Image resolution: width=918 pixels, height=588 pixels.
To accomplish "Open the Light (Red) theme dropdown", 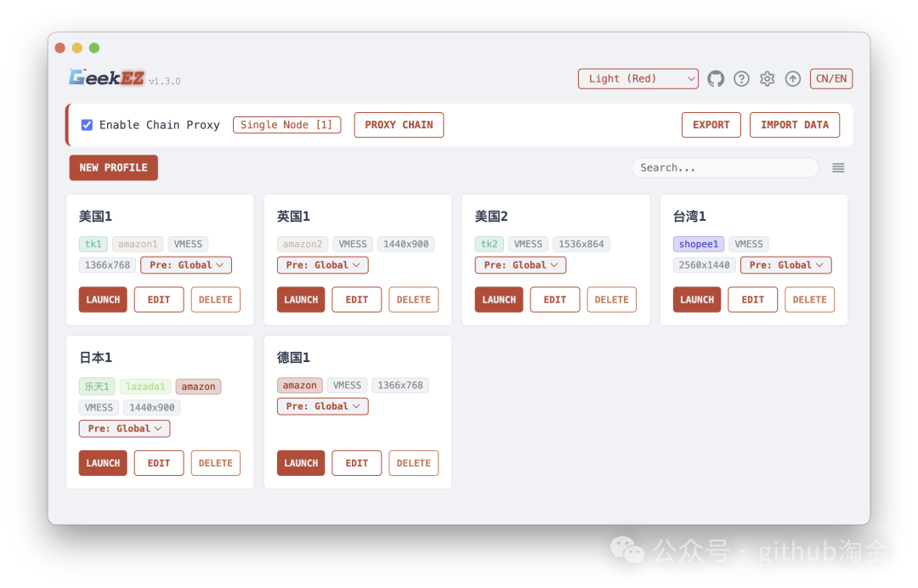I will click(637, 78).
